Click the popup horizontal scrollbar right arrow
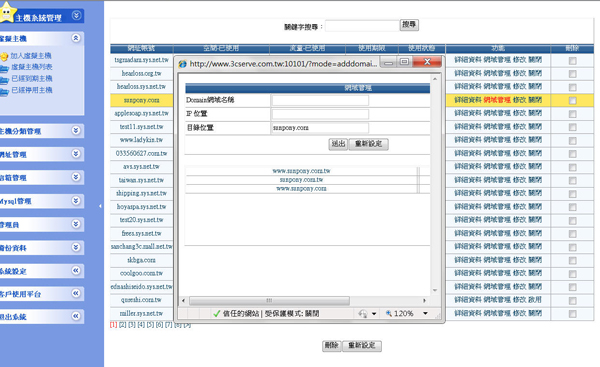This screenshot has height=367, width=600. point(424,300)
